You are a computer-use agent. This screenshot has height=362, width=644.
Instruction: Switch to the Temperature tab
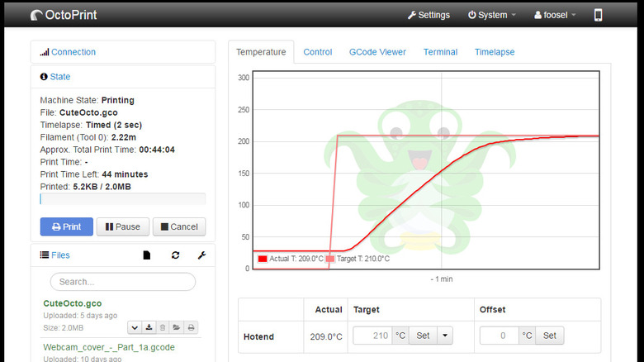pos(261,52)
